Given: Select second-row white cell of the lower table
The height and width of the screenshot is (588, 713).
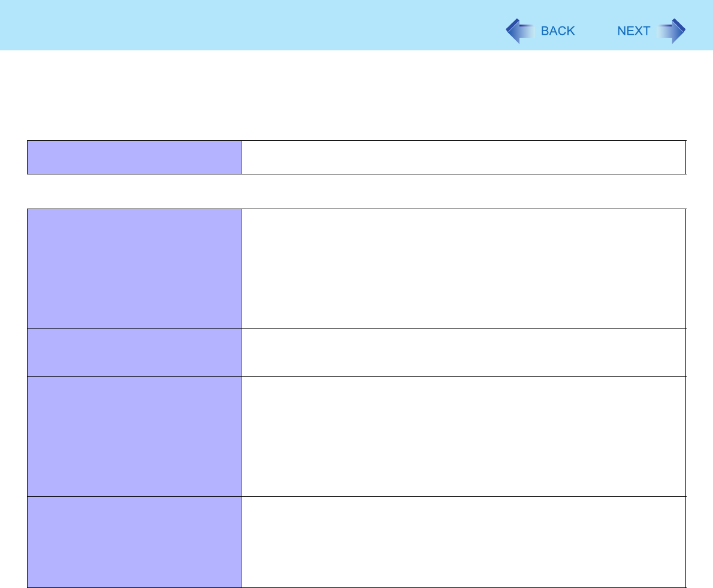Looking at the screenshot, I should (463, 352).
